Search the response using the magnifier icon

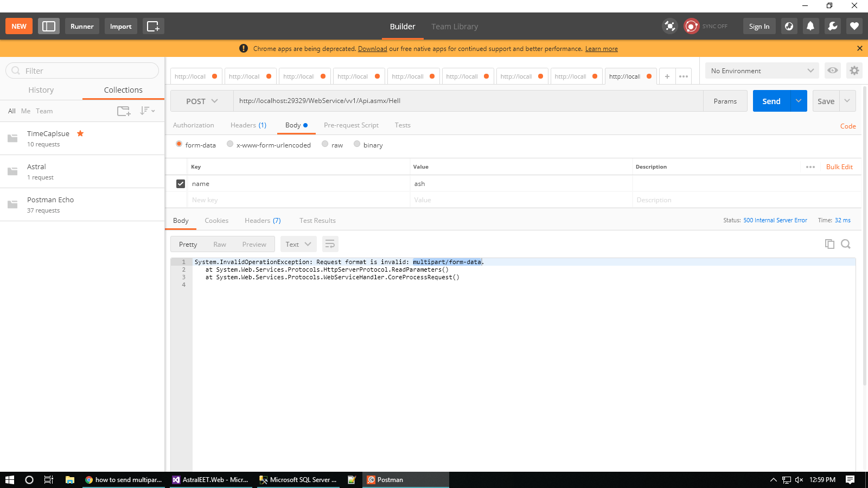pos(846,243)
